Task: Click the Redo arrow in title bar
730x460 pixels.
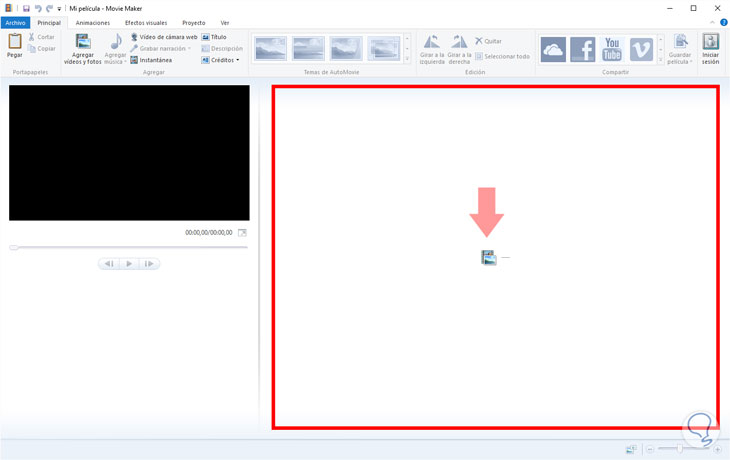Action: (49, 8)
